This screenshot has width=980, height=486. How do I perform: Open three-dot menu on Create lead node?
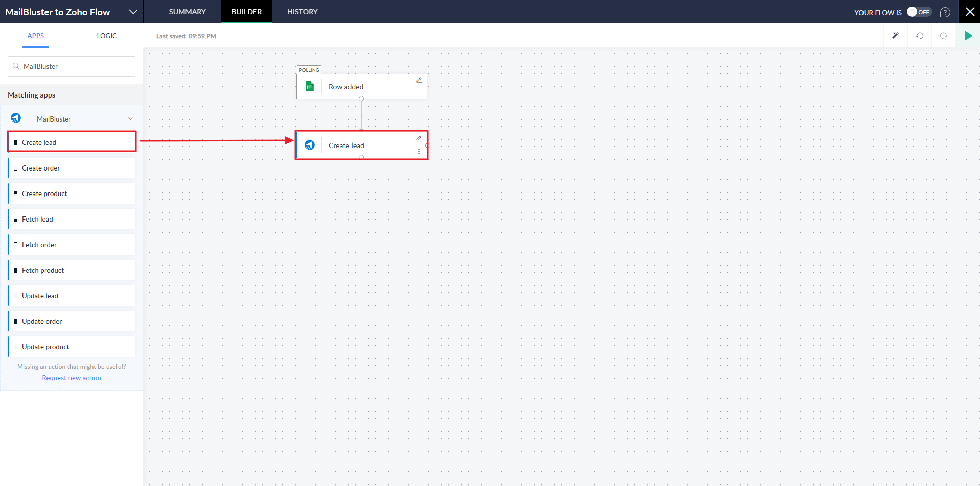click(419, 152)
